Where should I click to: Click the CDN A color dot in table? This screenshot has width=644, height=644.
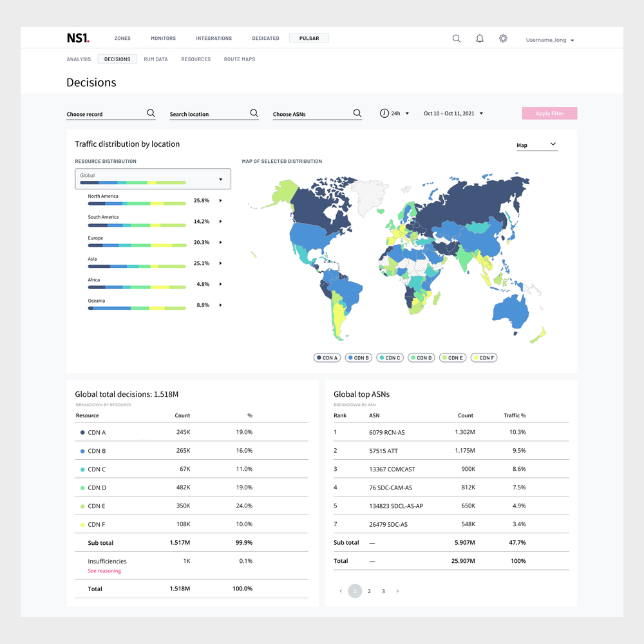(x=82, y=433)
